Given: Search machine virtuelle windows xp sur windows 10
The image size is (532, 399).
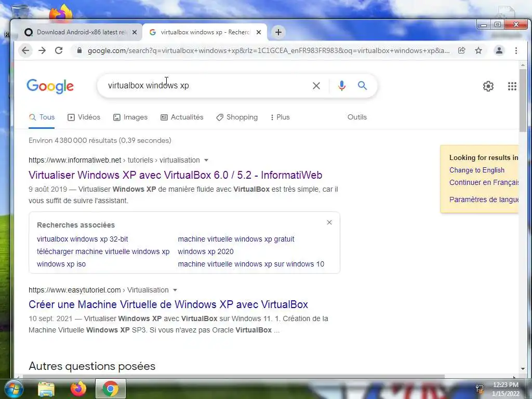Looking at the screenshot, I should click(251, 264).
